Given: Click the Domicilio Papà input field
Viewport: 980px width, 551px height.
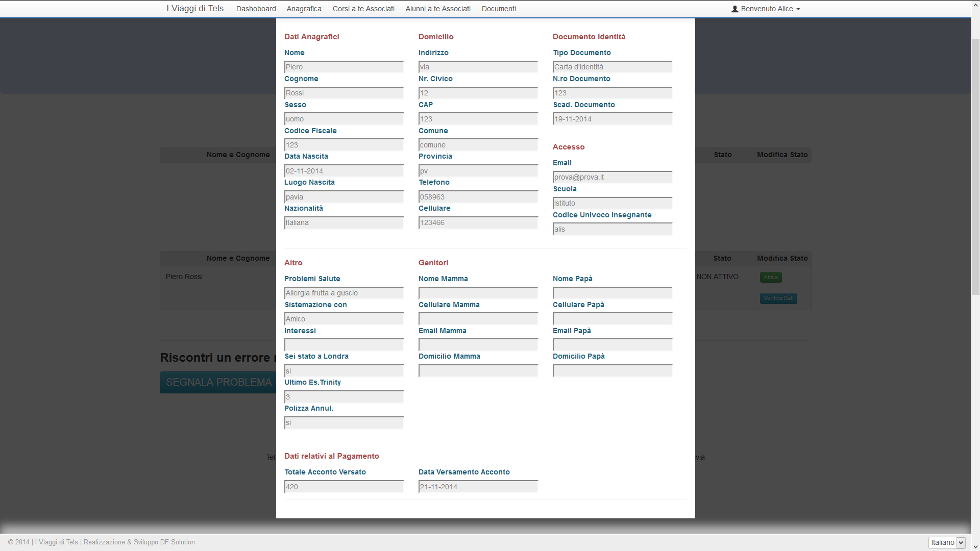Looking at the screenshot, I should 612,371.
